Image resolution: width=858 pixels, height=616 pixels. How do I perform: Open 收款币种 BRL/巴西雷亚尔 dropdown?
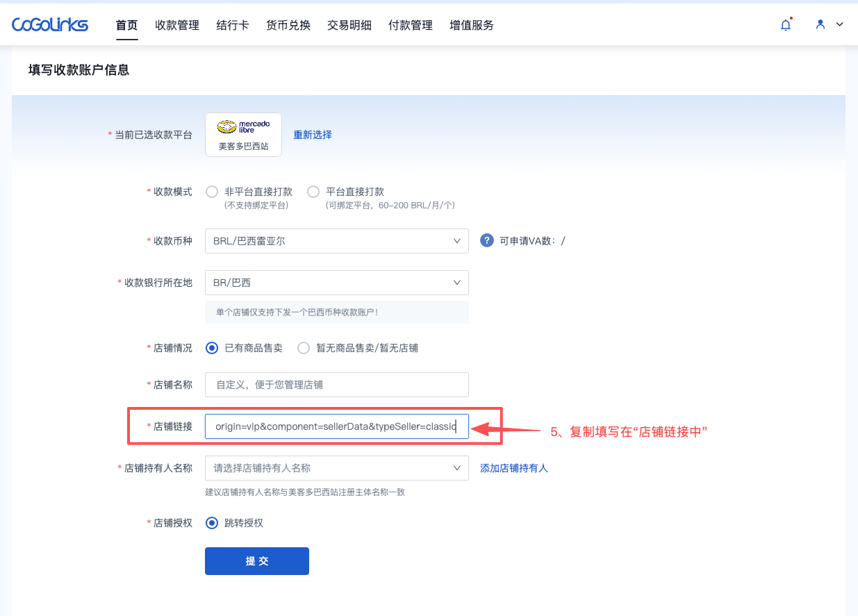coord(337,241)
